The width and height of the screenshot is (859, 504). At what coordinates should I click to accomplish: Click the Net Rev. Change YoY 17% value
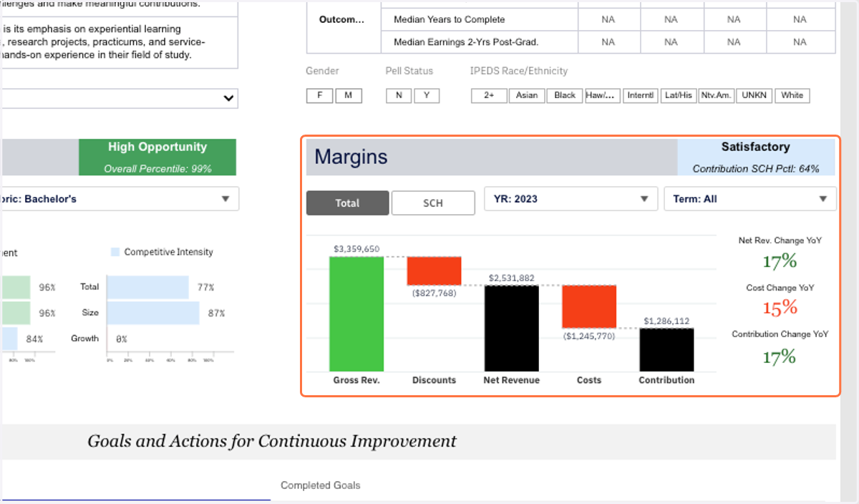pos(780,261)
